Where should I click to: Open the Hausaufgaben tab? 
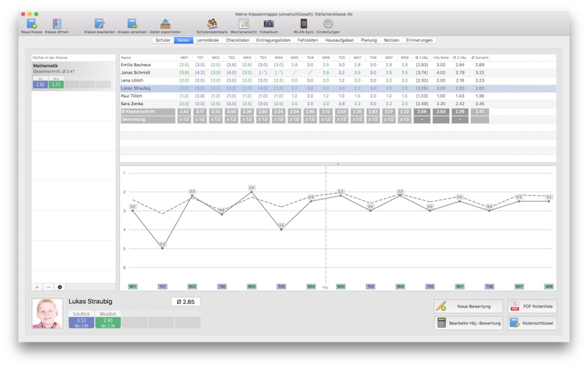coord(340,40)
